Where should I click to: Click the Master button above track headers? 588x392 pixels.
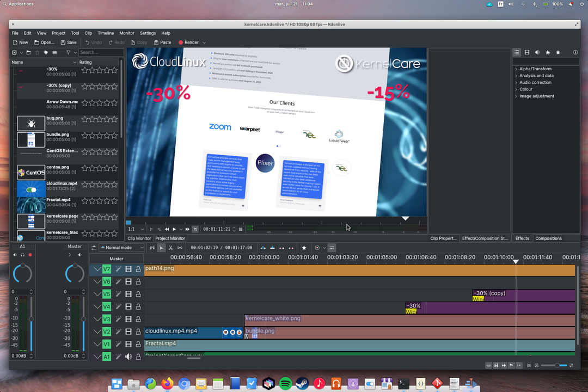(117, 259)
